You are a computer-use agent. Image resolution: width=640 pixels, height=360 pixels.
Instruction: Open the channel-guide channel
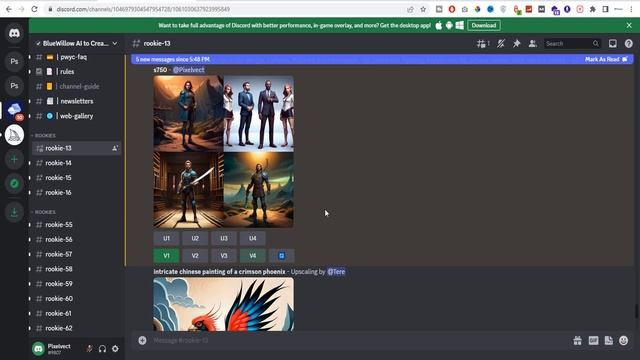click(x=76, y=87)
